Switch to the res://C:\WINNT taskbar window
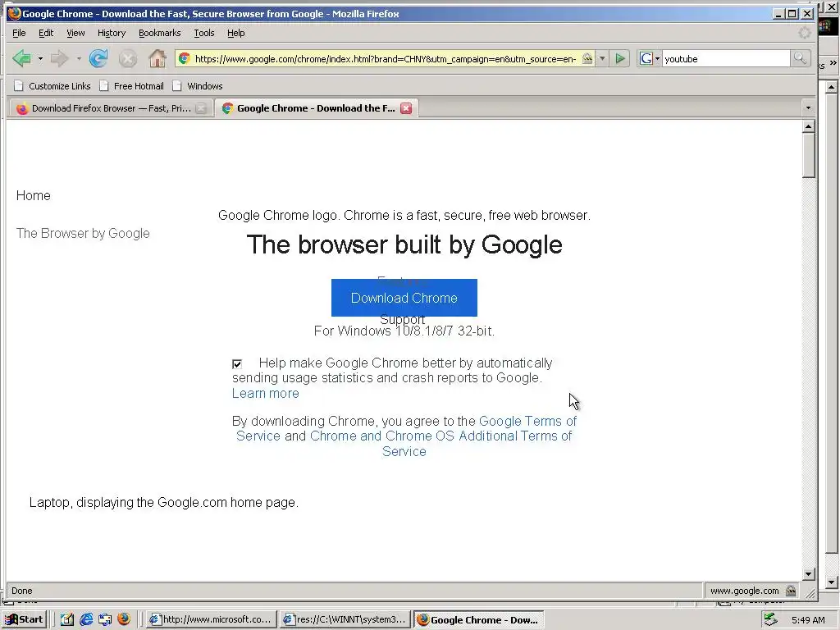This screenshot has height=630, width=840. pyautogui.click(x=345, y=619)
